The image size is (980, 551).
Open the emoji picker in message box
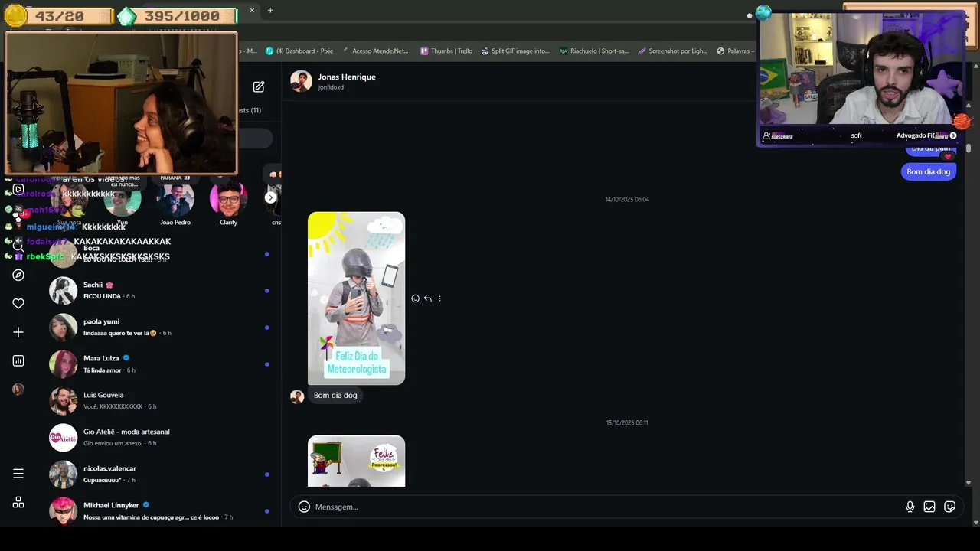[x=304, y=507]
